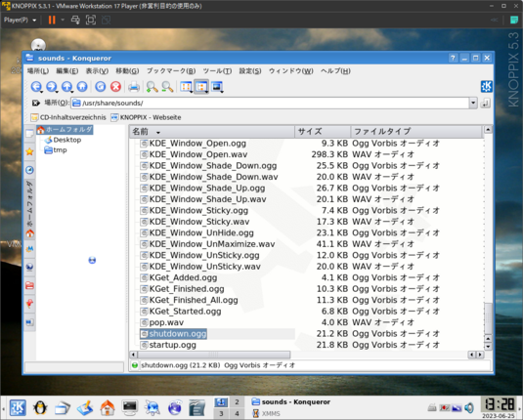This screenshot has width=523, height=420.
Task: Click the XMMS taskbar entry
Action: tap(266, 414)
